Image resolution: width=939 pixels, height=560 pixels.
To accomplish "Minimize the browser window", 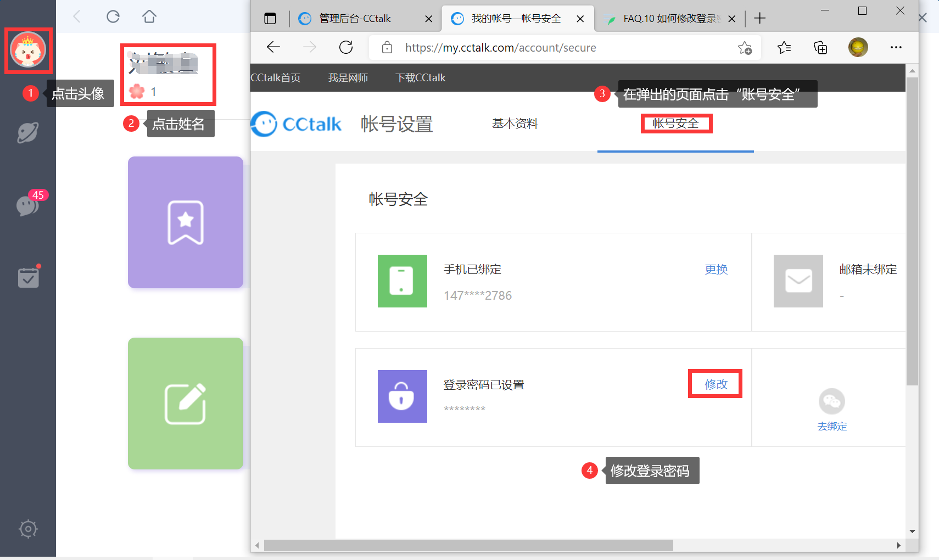I will [825, 10].
